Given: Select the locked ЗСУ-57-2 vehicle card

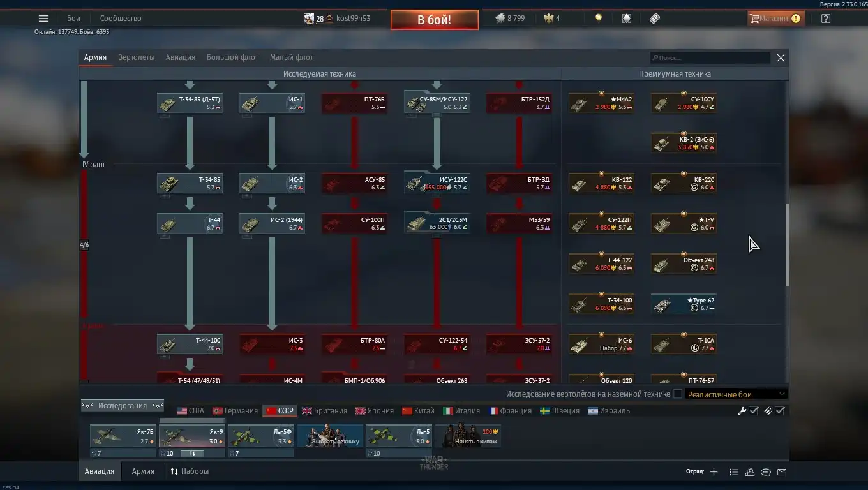Looking at the screenshot, I should pyautogui.click(x=519, y=344).
